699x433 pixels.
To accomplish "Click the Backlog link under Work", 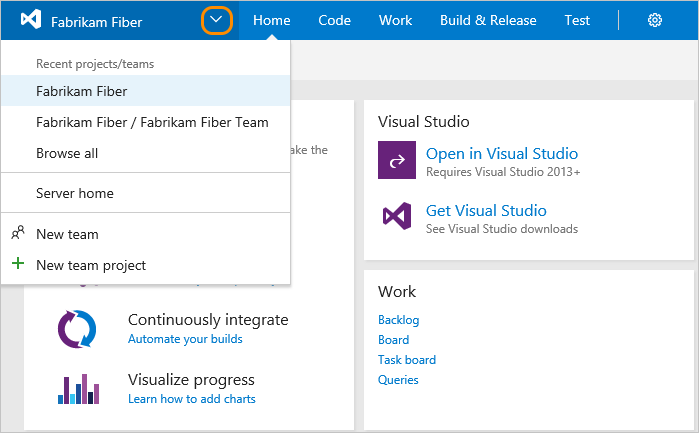I will tap(398, 320).
